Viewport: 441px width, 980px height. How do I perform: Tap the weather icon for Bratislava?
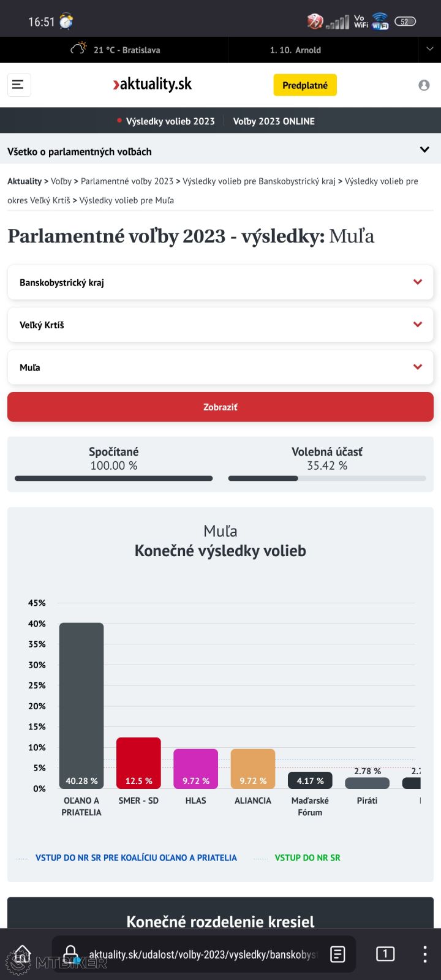pyautogui.click(x=79, y=49)
